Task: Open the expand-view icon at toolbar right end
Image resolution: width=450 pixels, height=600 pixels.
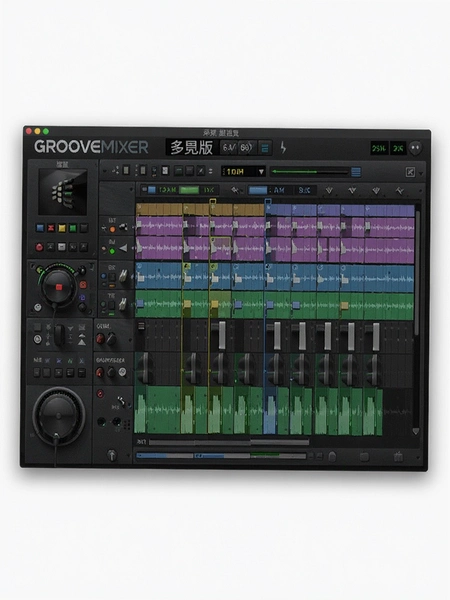Action: tap(410, 172)
